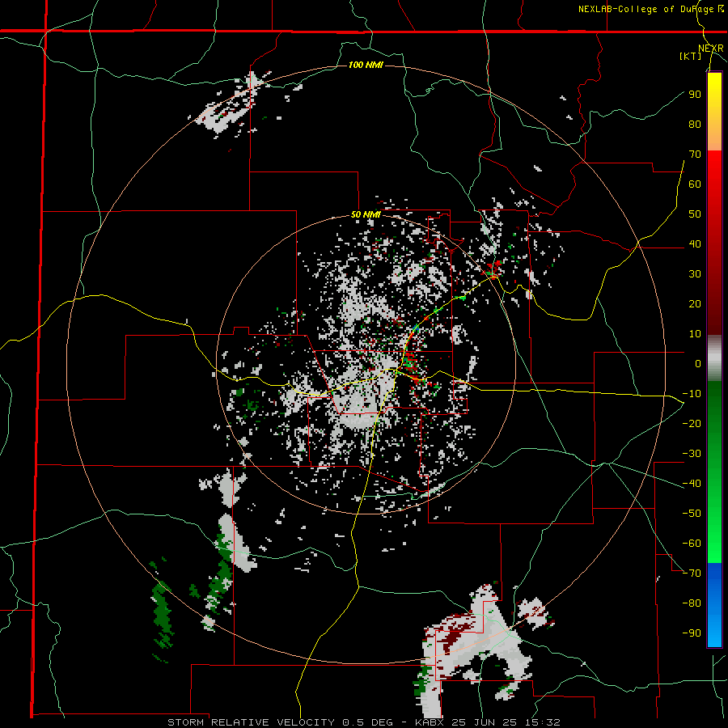
Task: Click the positive 10 value on the velocity scale
Action: click(695, 334)
